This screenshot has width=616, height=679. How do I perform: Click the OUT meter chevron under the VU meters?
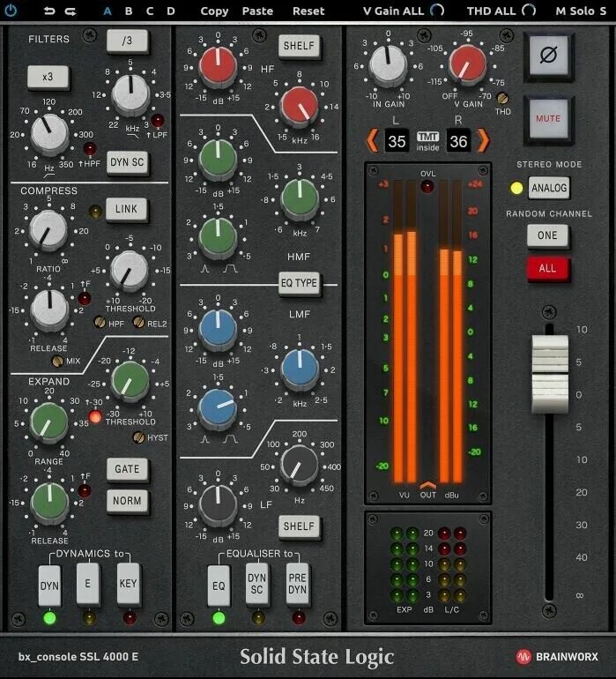(x=427, y=485)
